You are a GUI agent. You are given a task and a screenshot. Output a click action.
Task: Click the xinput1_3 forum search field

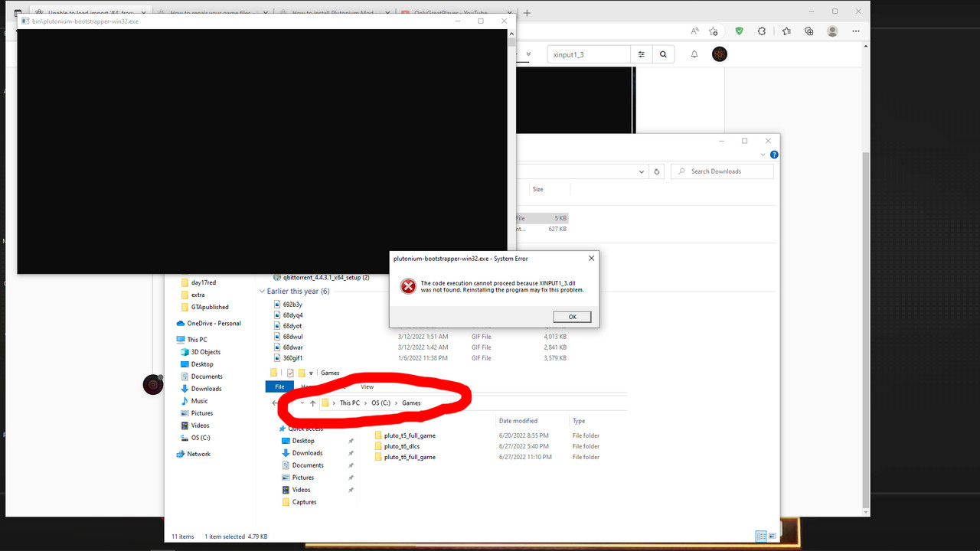click(588, 54)
